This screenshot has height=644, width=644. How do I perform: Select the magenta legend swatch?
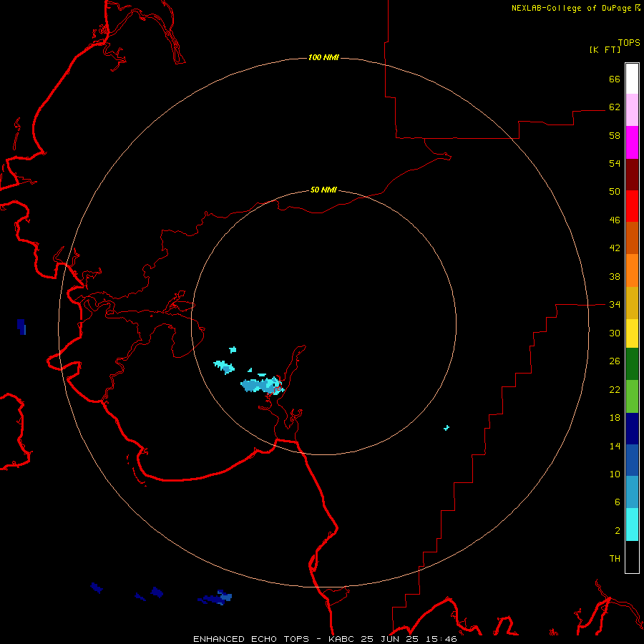click(632, 142)
